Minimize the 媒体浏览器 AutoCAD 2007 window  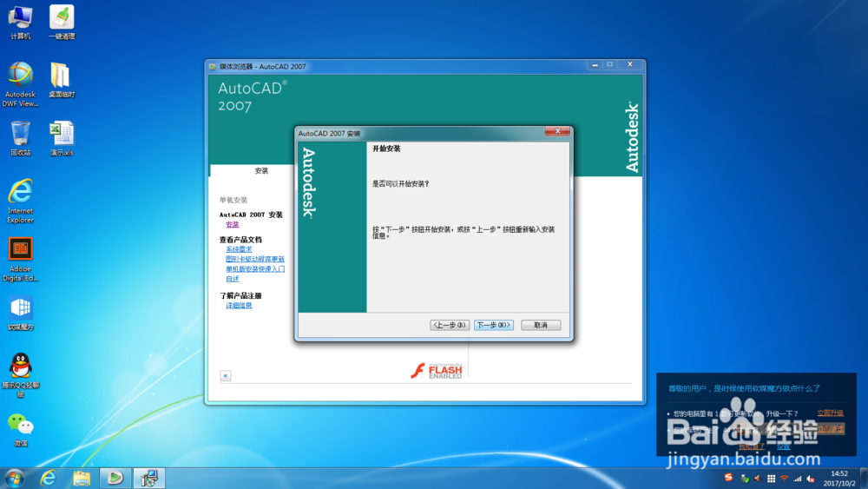pyautogui.click(x=595, y=65)
